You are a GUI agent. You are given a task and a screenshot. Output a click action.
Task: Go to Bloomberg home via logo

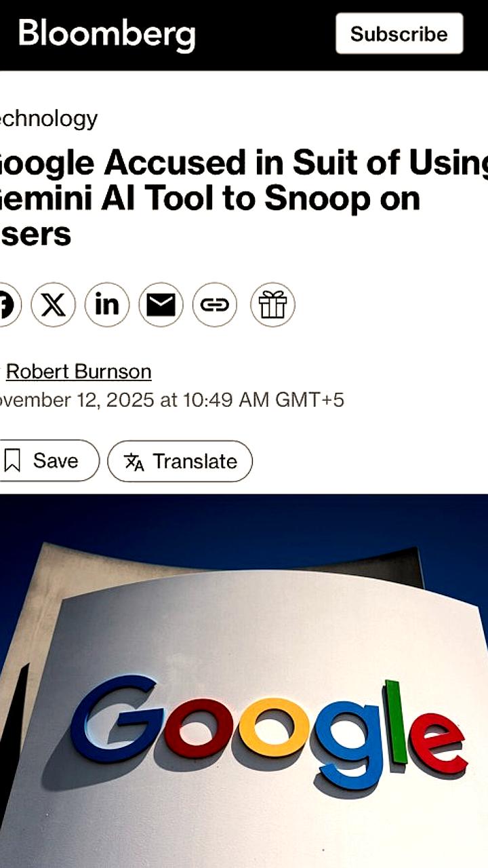point(107,34)
